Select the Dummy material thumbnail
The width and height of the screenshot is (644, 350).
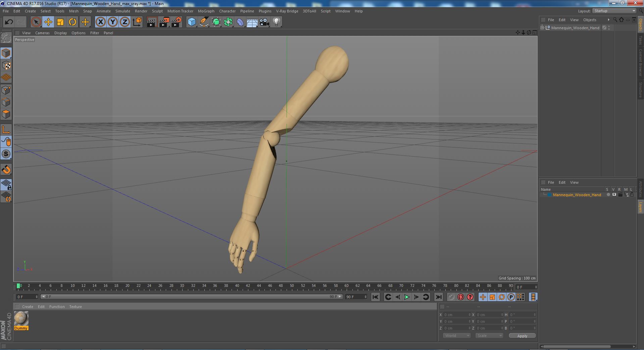[x=21, y=318]
